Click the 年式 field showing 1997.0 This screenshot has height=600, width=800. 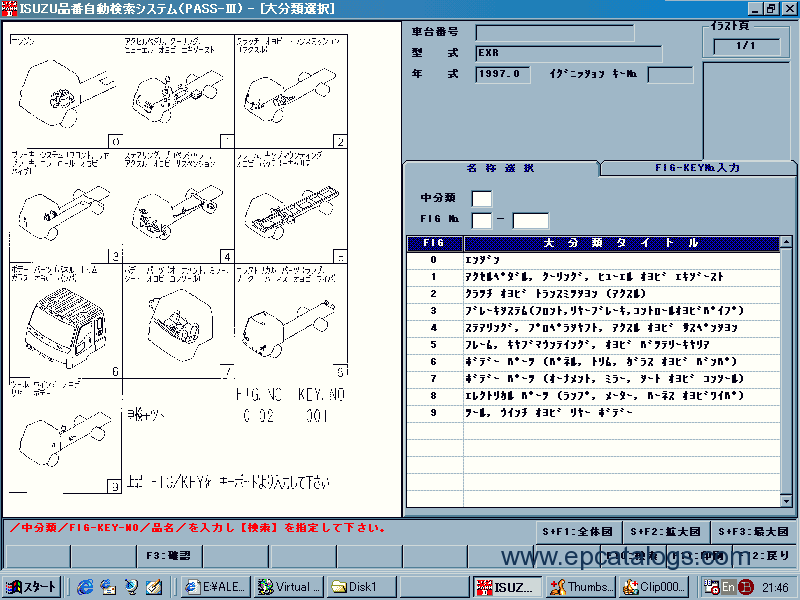pos(503,74)
